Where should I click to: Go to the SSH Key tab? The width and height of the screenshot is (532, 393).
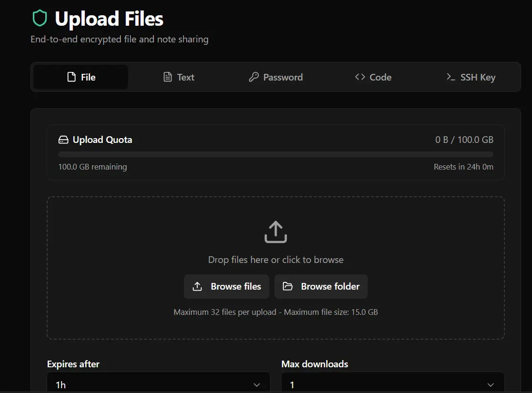tap(471, 77)
